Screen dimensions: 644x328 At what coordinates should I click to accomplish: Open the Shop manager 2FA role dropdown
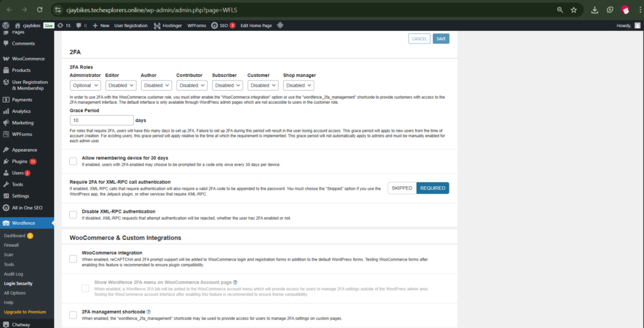pyautogui.click(x=298, y=86)
